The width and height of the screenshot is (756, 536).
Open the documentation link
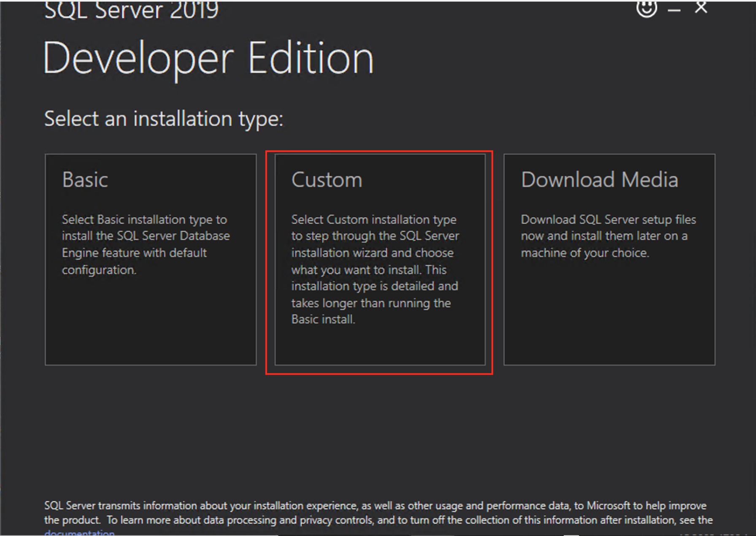(79, 533)
